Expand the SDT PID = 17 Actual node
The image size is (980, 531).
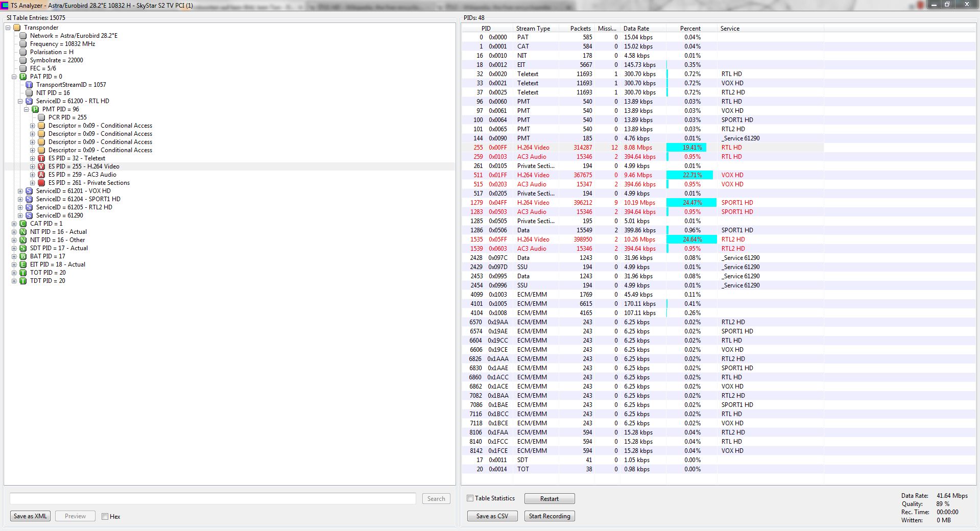(14, 248)
